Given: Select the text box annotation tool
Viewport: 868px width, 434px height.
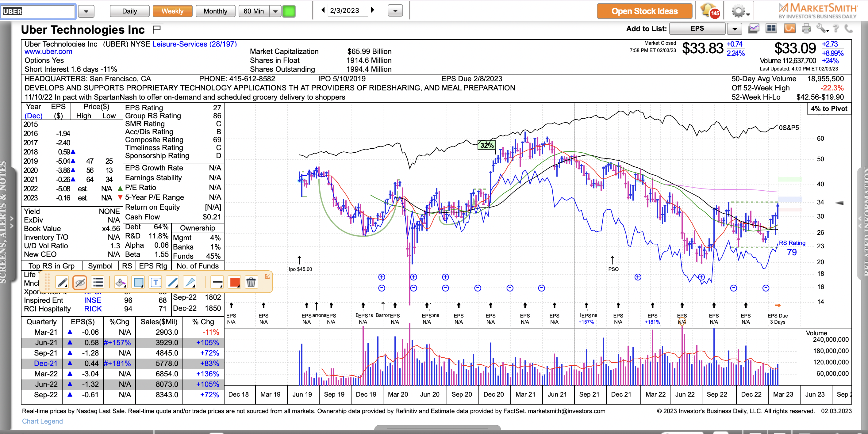Looking at the screenshot, I should (x=155, y=282).
